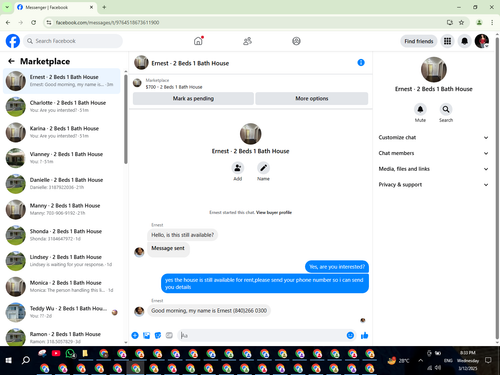Search in conversation using magnifier icon
Viewport: 500px width, 375px height.
[446, 109]
